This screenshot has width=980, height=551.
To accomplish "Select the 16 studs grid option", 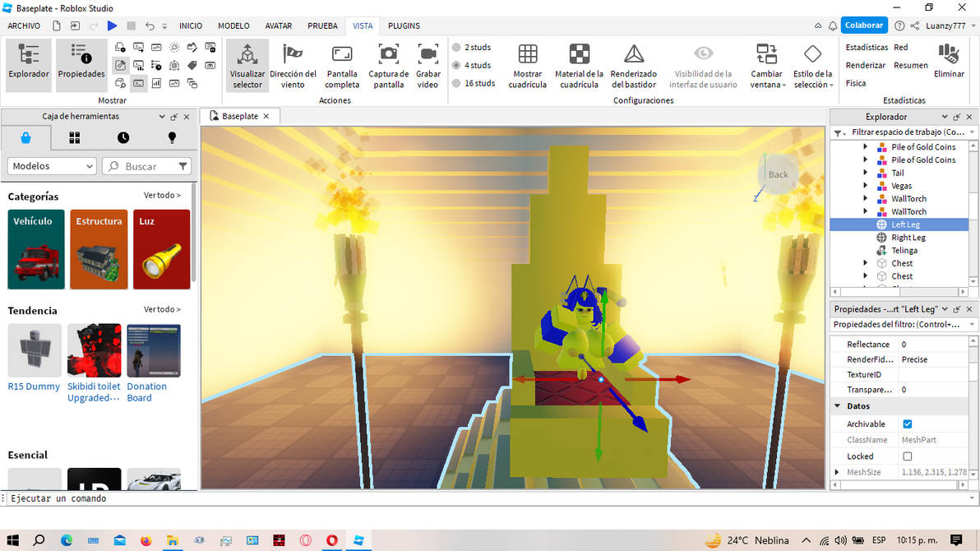I will click(x=456, y=83).
